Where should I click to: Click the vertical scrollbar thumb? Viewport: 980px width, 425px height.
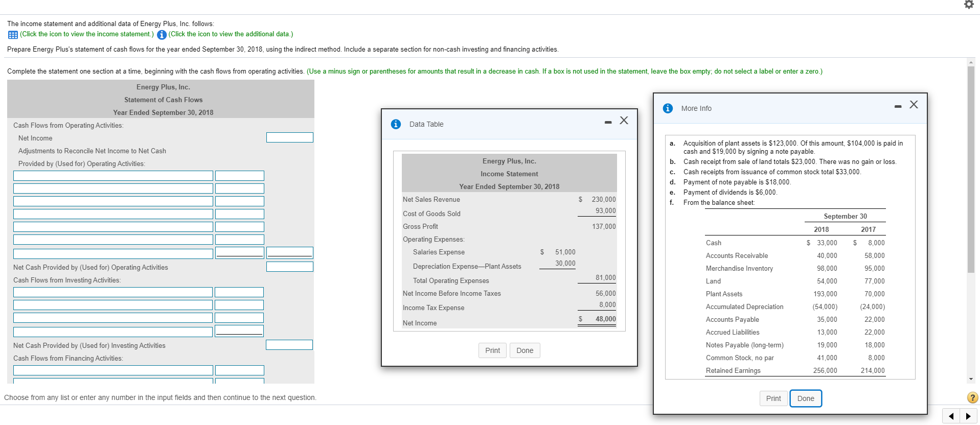click(971, 170)
